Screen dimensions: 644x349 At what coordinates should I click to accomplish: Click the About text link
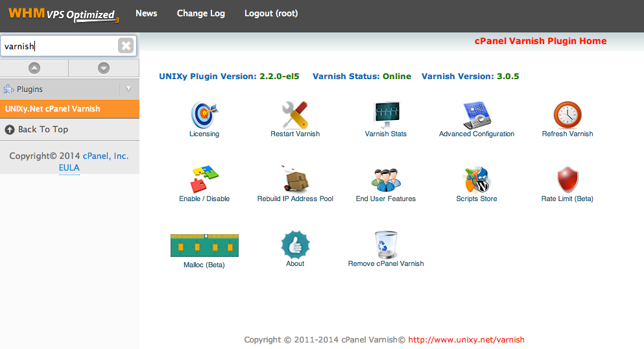[295, 263]
